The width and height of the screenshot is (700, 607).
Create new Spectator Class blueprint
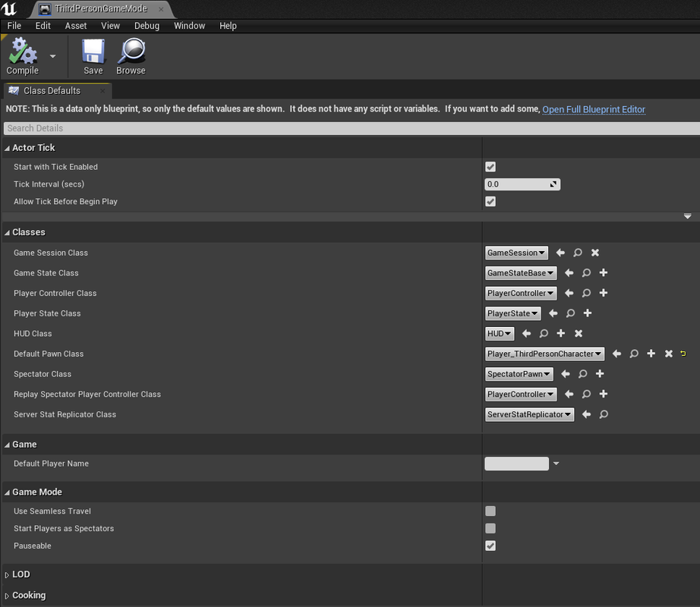point(600,374)
